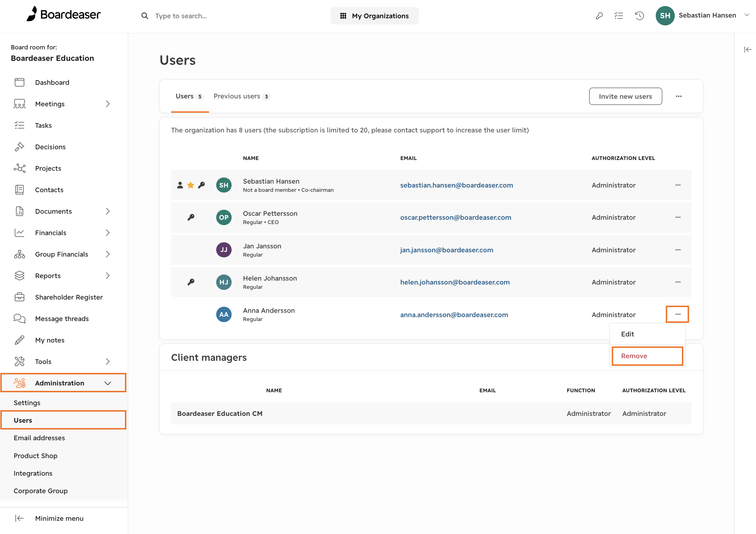The image size is (756, 534).
Task: Open Contacts in the sidebar
Action: coord(49,190)
